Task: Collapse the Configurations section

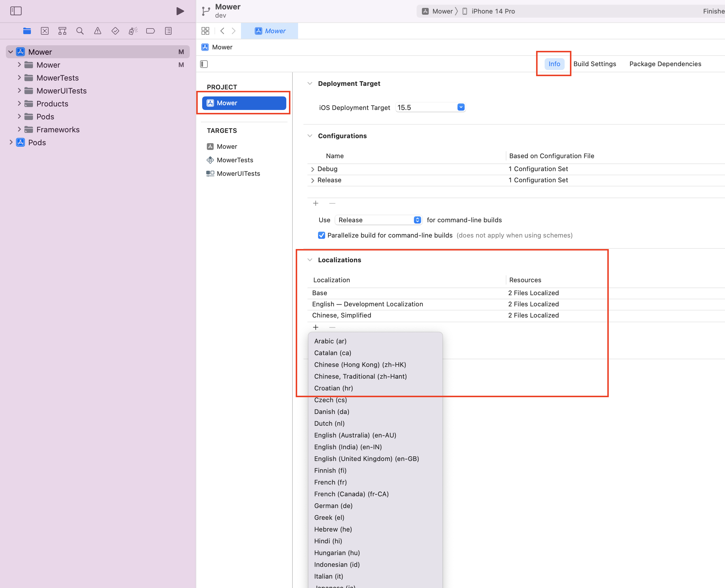Action: click(310, 136)
